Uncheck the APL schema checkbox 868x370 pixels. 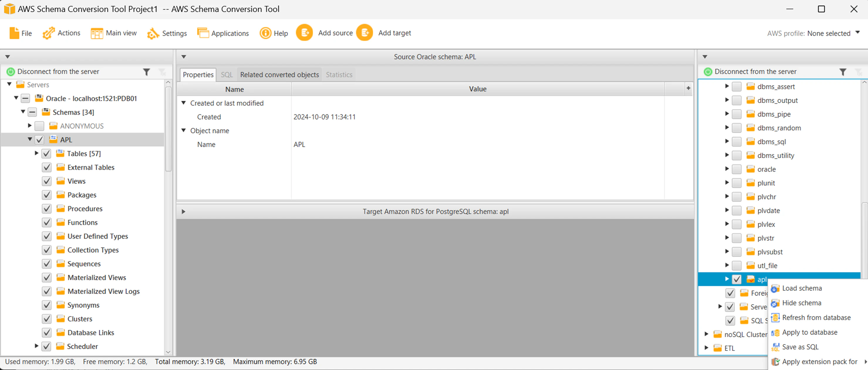(39, 139)
